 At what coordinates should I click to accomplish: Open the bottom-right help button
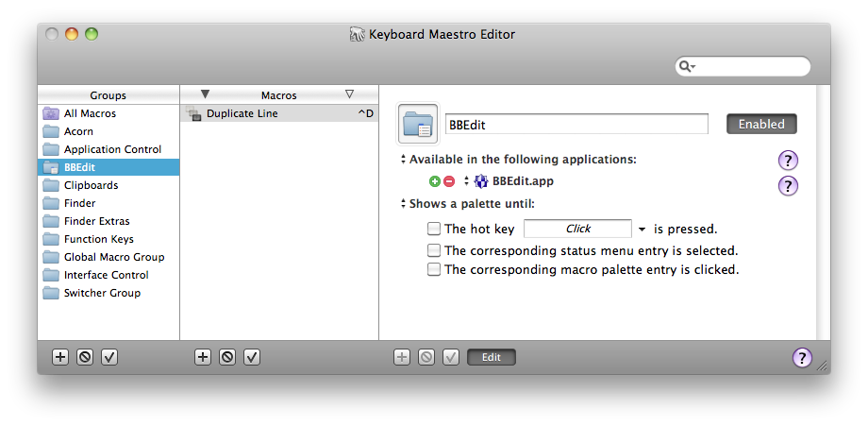pyautogui.click(x=802, y=357)
